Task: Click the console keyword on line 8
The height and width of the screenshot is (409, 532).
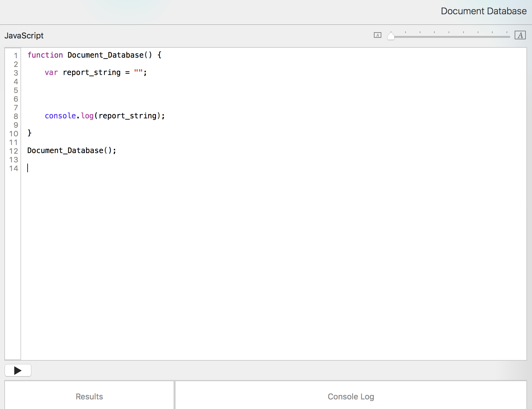Action: coord(60,116)
